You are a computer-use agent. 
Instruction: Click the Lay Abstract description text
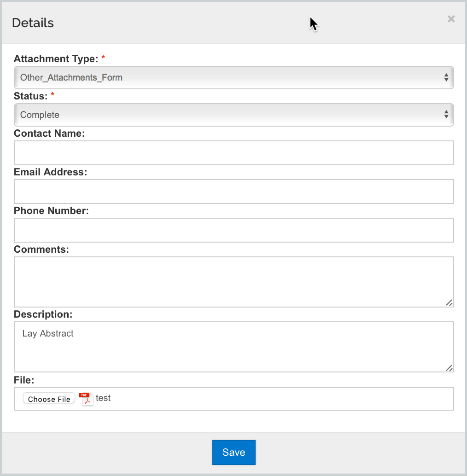(x=48, y=334)
